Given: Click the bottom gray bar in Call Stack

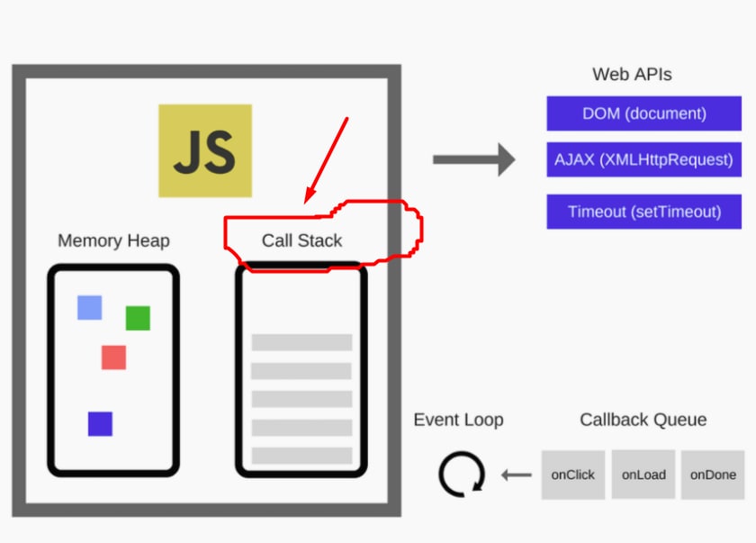Looking at the screenshot, I should coord(301,456).
